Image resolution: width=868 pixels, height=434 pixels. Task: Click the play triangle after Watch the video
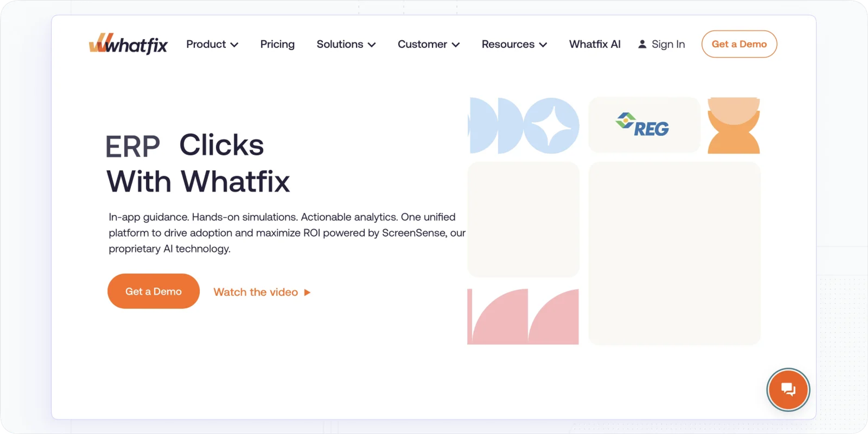tap(307, 292)
